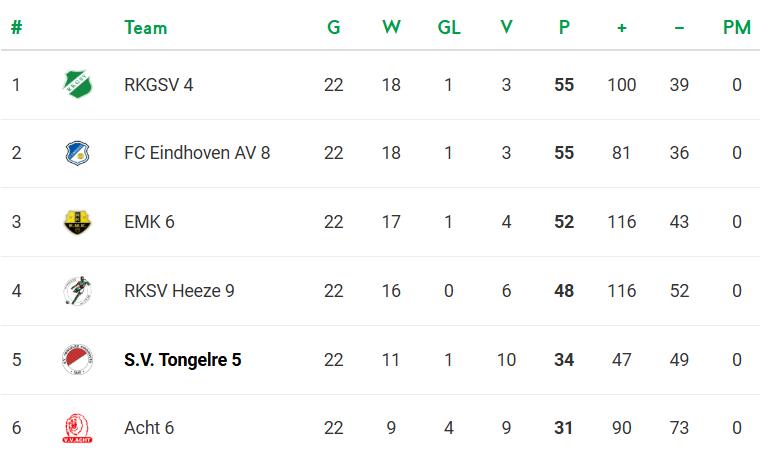Select the bold S.V. Tongelre 5 name
The image size is (767, 455).
click(182, 360)
